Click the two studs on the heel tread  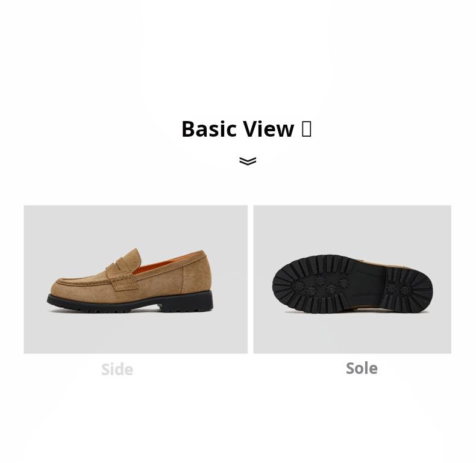pyautogui.click(x=398, y=290)
